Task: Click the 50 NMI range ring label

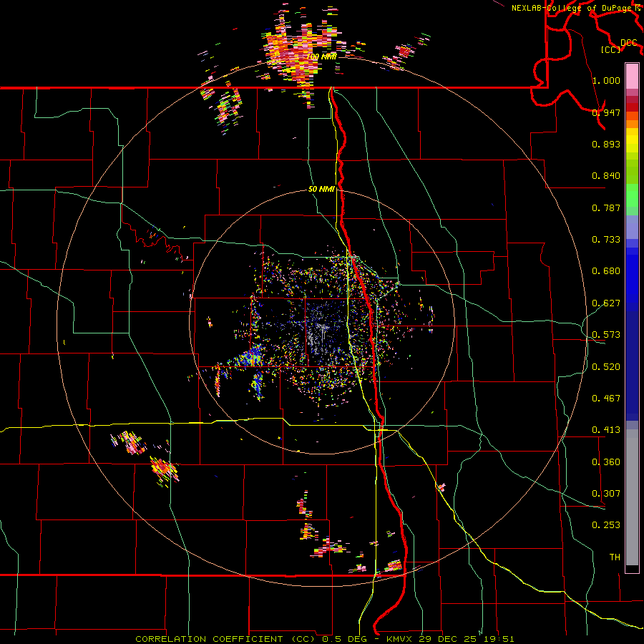Action: tap(321, 190)
